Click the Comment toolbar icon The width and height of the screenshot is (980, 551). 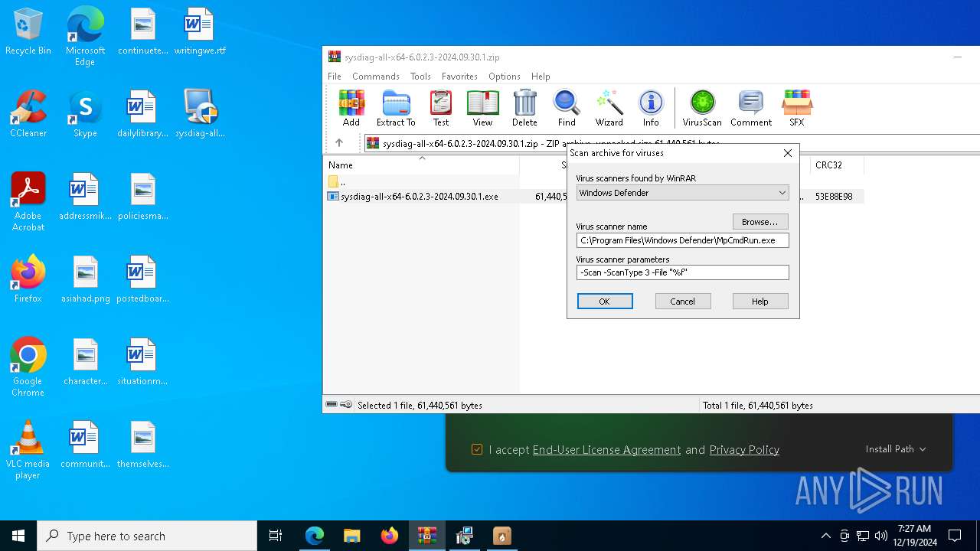(x=751, y=108)
